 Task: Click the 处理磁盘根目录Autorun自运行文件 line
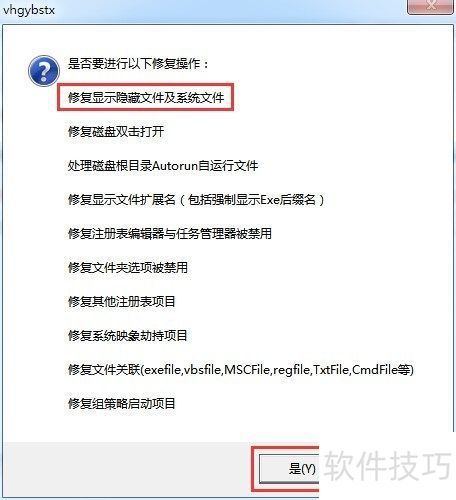tap(163, 166)
